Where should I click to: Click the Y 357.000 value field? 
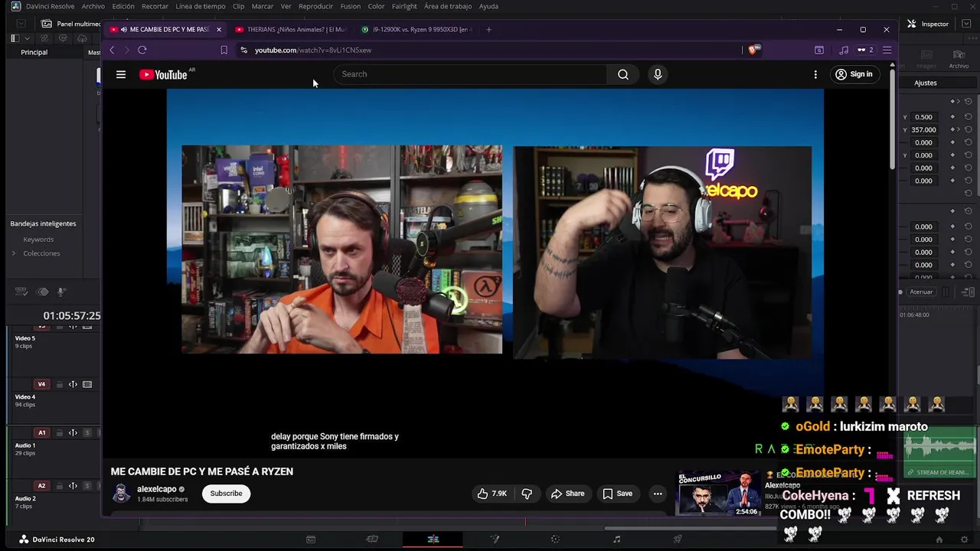click(924, 130)
